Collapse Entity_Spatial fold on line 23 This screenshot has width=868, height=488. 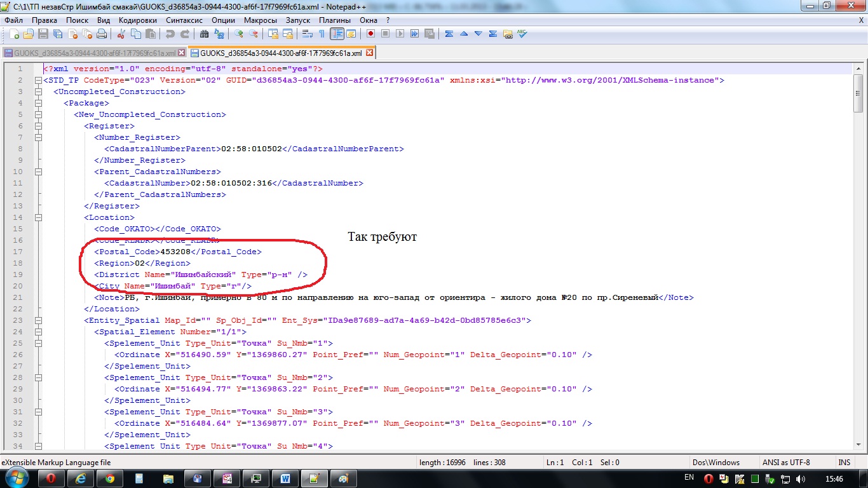38,320
